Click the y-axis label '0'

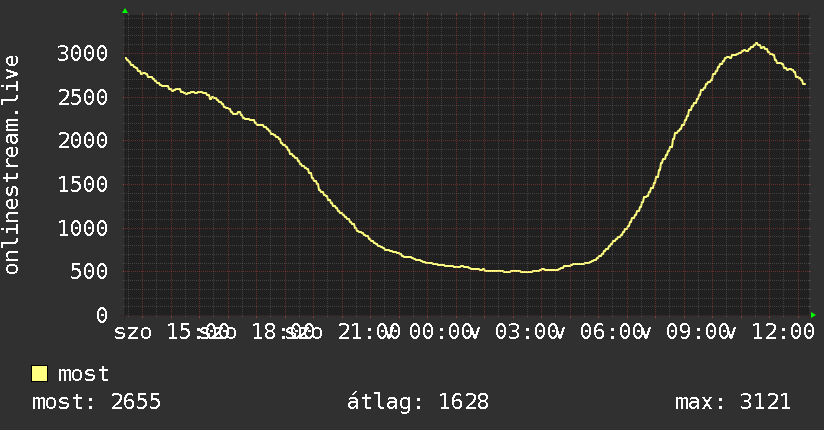[102, 315]
